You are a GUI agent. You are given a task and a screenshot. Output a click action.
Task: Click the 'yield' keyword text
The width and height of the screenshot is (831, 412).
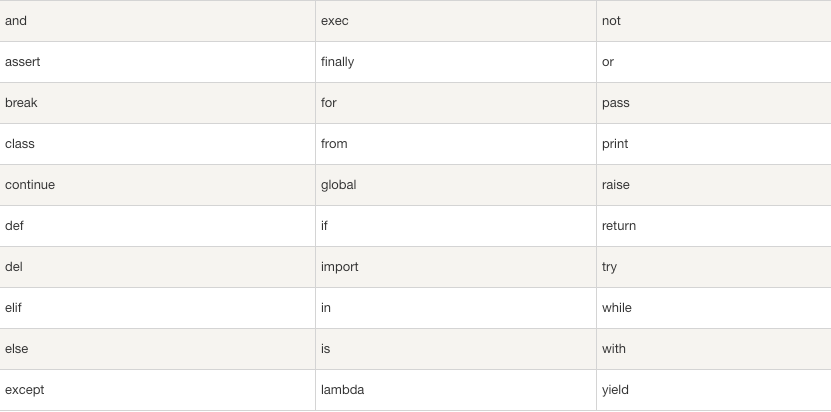[x=616, y=390]
